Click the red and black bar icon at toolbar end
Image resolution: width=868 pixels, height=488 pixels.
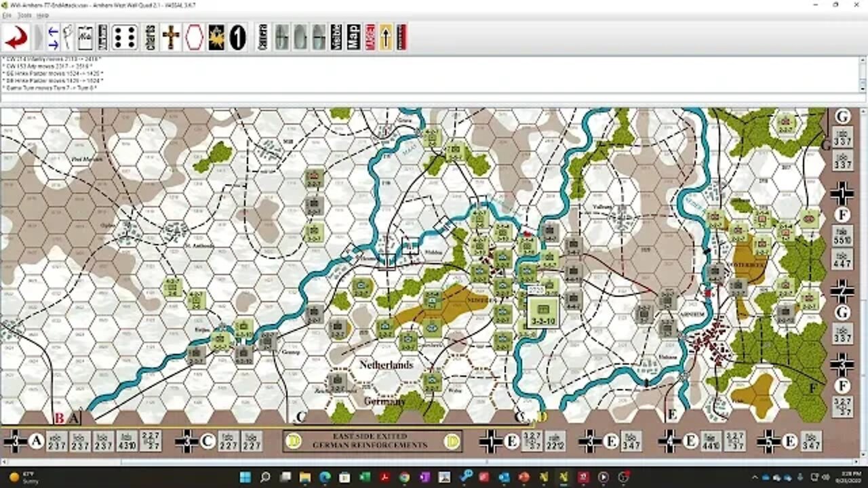[x=401, y=37]
